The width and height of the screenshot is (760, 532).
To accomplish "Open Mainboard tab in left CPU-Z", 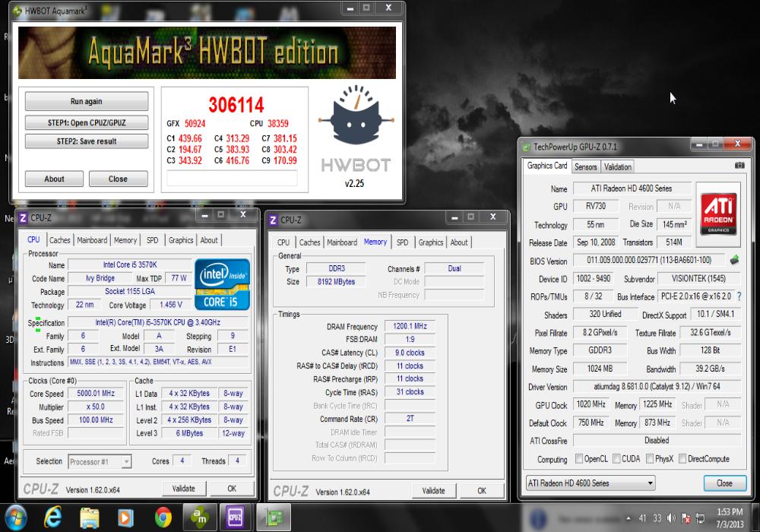I will 92,240.
